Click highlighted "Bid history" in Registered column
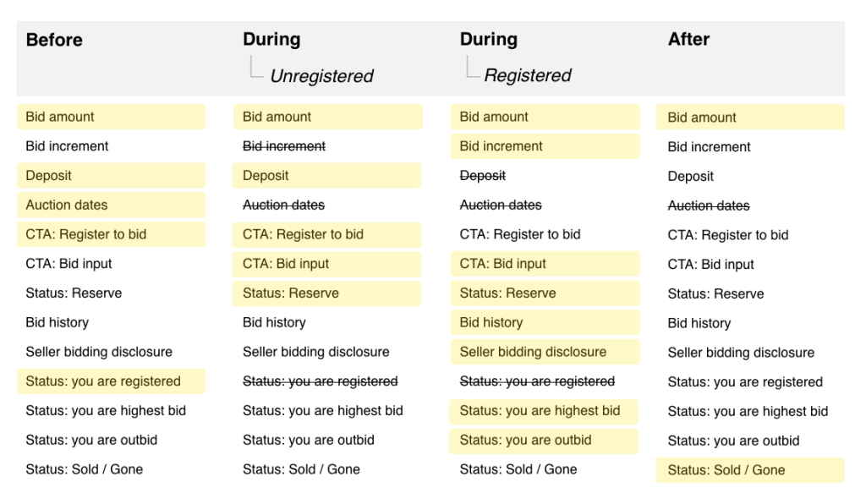This screenshot has width=866, height=504. pyautogui.click(x=491, y=322)
